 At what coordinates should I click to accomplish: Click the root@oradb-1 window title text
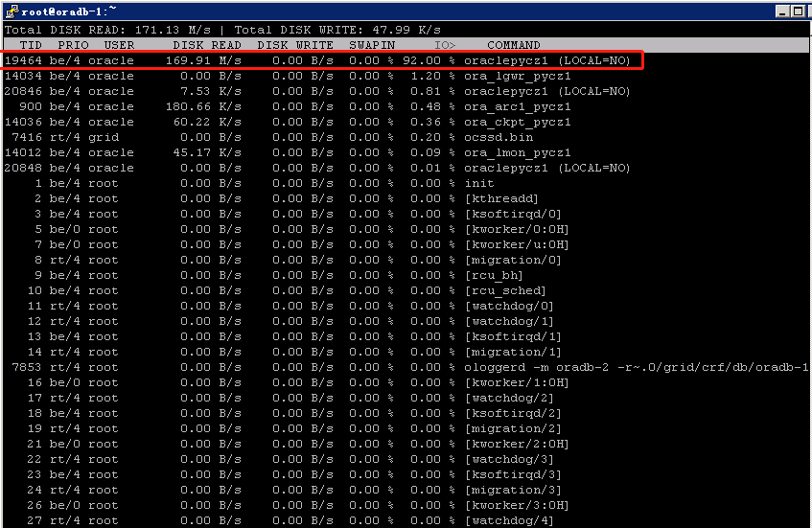click(x=68, y=11)
